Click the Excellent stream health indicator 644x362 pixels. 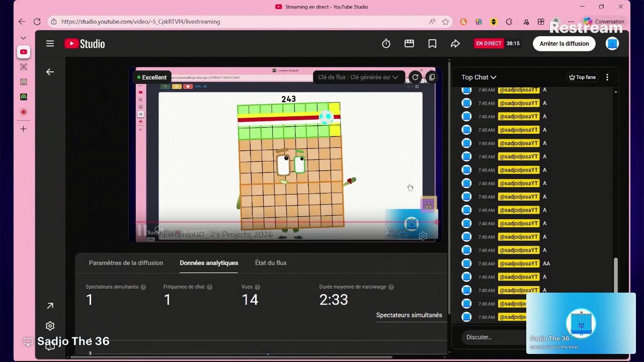pyautogui.click(x=152, y=77)
